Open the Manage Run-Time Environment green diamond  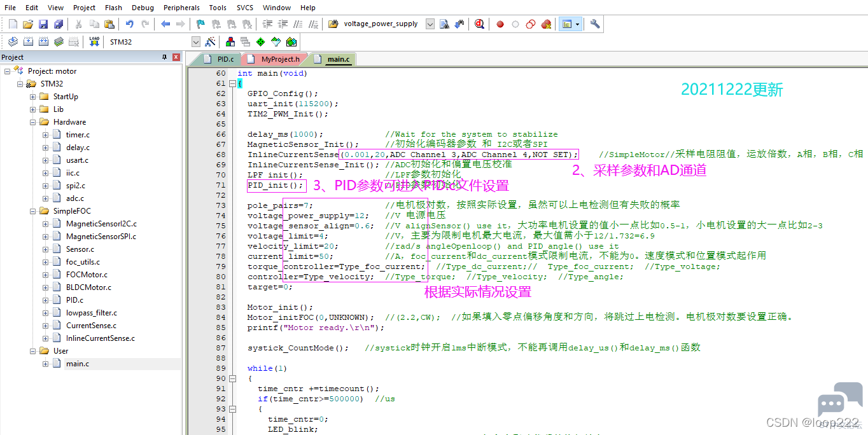(x=260, y=42)
